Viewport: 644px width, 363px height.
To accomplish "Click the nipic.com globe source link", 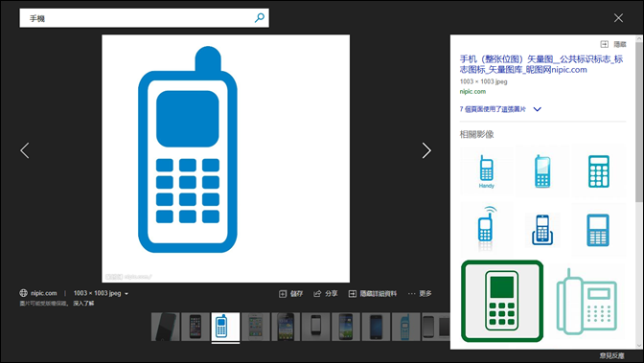I will pyautogui.click(x=37, y=293).
